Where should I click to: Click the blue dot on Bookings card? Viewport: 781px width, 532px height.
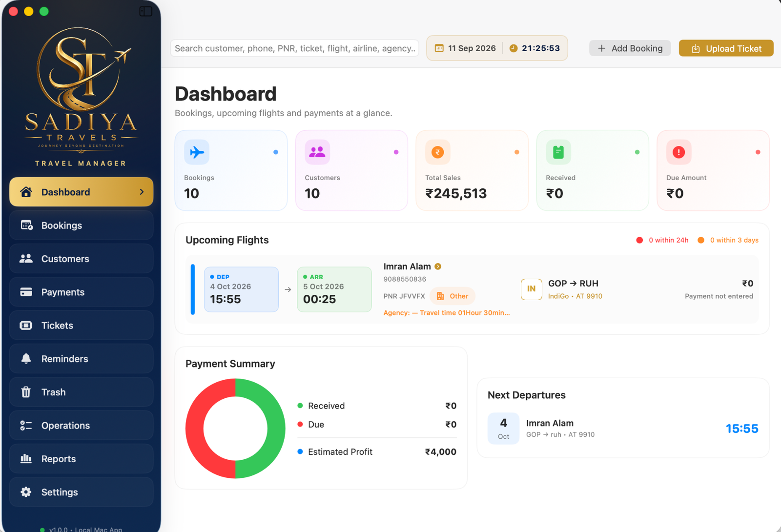pyautogui.click(x=276, y=152)
